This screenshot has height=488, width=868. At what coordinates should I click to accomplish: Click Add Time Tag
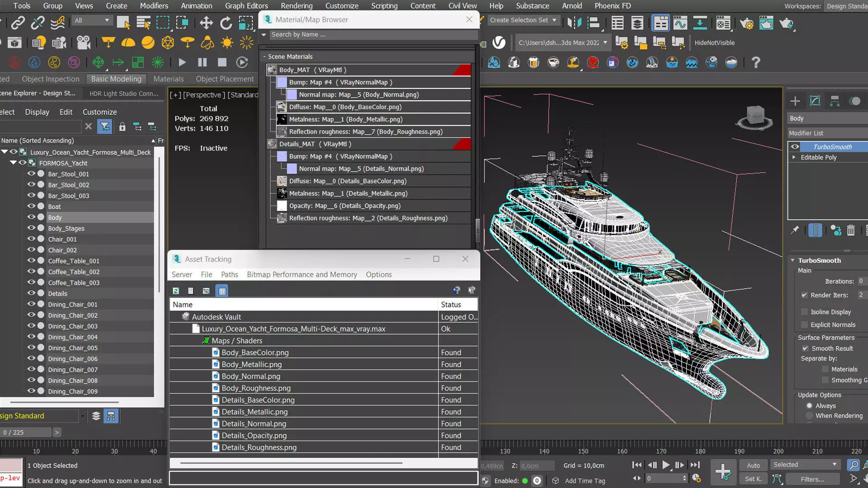pyautogui.click(x=585, y=481)
